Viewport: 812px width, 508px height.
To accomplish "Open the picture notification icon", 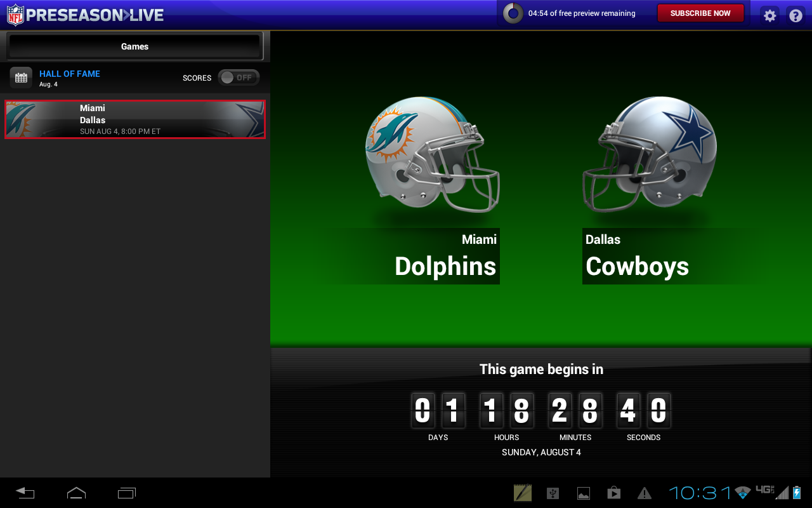I will tap(584, 493).
